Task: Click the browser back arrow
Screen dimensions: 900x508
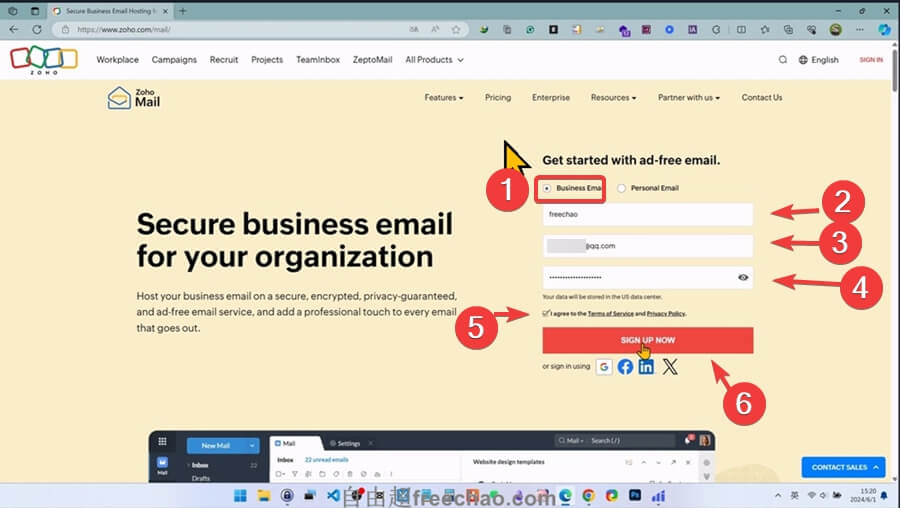Action: 14,29
